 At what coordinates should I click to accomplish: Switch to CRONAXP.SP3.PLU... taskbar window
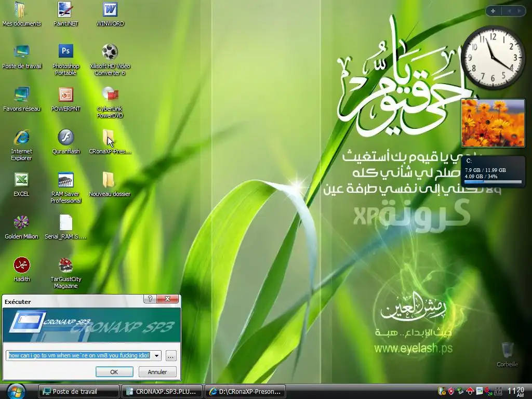coord(162,392)
